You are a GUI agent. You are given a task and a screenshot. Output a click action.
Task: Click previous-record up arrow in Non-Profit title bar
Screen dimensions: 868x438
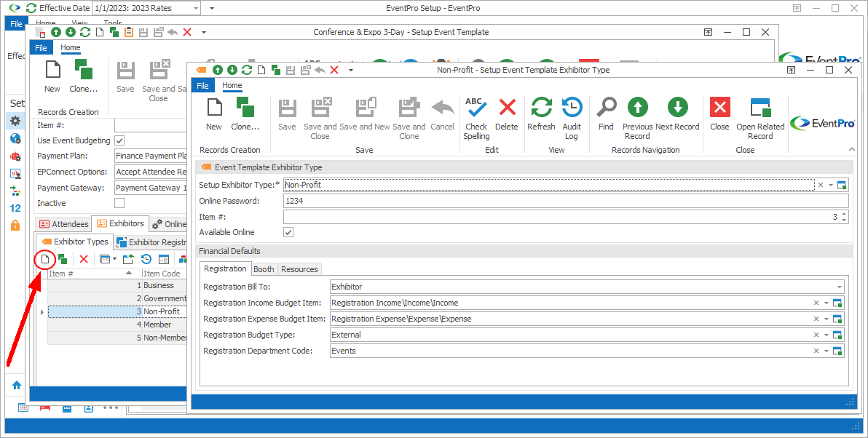point(218,70)
